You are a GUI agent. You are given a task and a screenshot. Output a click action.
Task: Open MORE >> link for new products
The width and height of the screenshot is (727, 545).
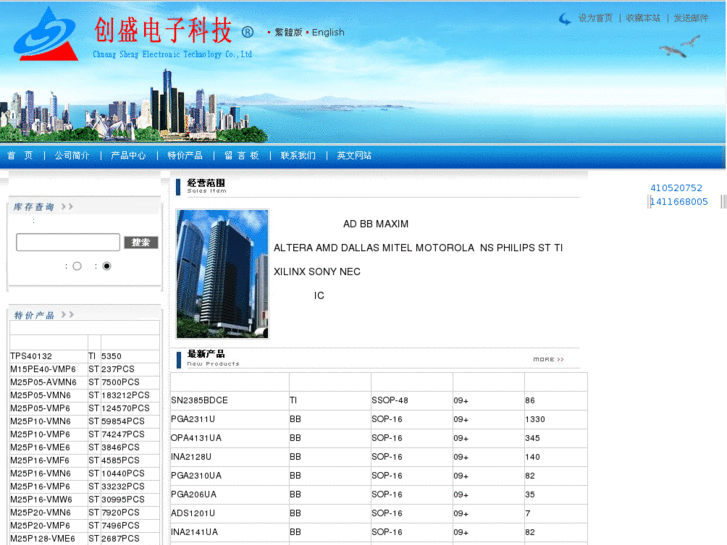(548, 359)
